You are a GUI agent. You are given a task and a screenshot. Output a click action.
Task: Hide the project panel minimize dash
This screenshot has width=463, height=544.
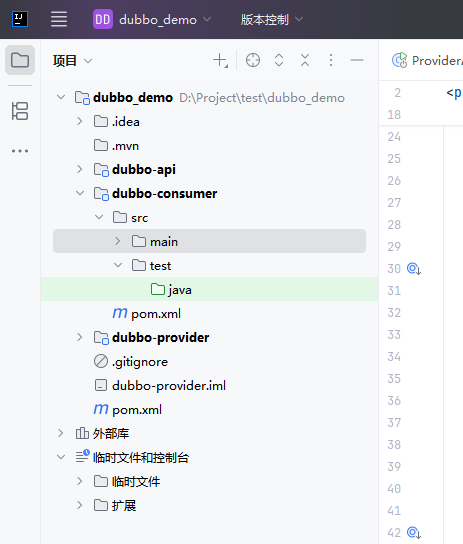click(x=357, y=60)
